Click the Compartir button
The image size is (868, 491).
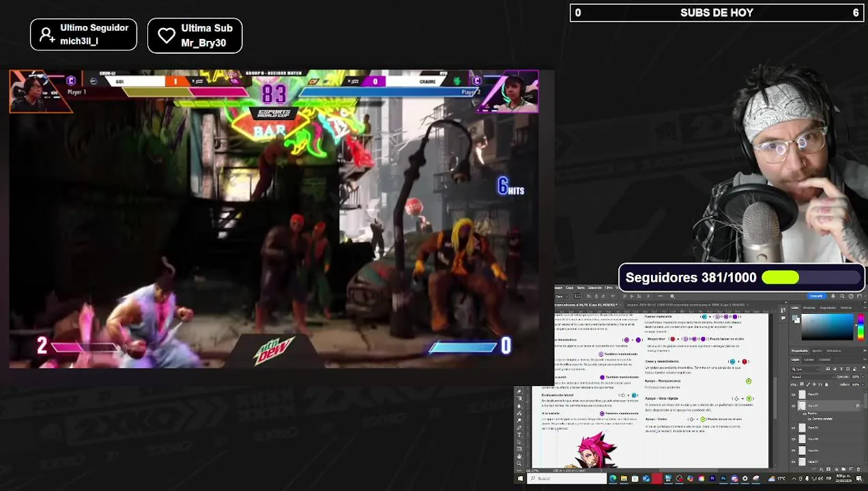(816, 296)
